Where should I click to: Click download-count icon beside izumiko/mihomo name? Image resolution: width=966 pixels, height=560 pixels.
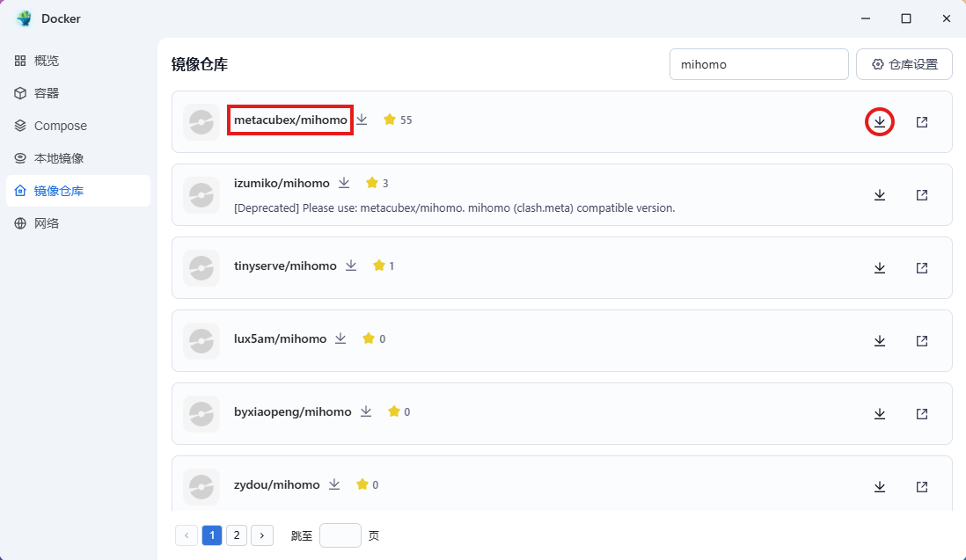[x=344, y=183]
